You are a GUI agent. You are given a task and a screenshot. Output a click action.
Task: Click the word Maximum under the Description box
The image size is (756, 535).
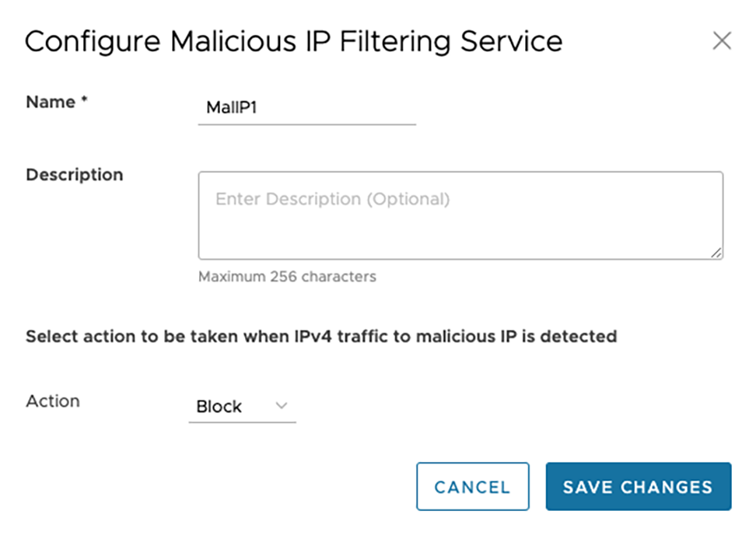tap(231, 276)
